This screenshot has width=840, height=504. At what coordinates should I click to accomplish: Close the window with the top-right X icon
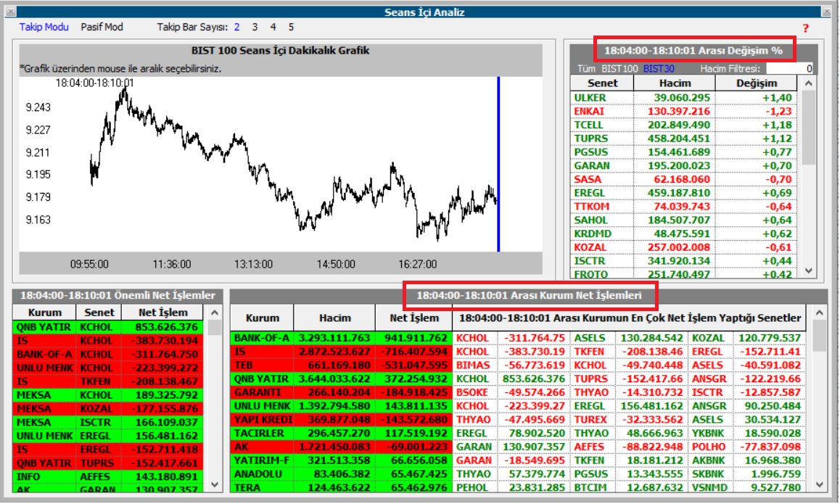click(x=827, y=12)
